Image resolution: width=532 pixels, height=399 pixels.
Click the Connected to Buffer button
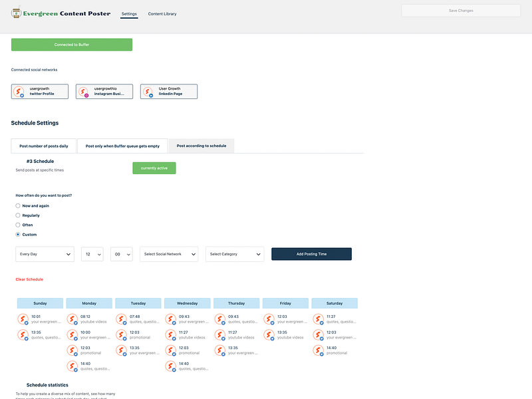72,45
